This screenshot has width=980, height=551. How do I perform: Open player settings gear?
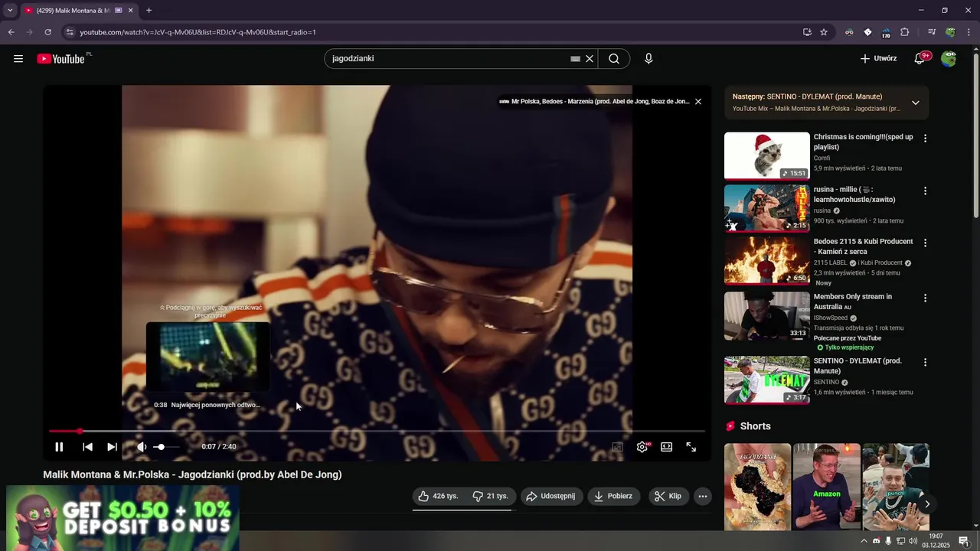click(x=642, y=447)
